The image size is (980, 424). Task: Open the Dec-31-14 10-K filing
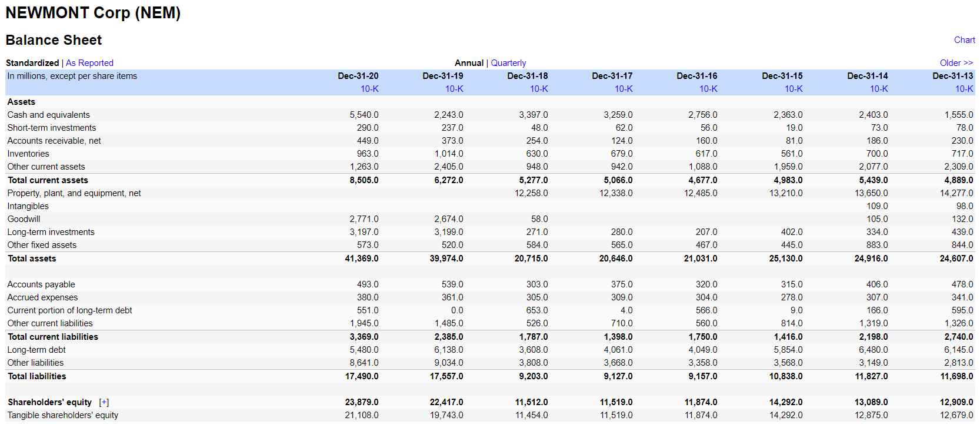879,89
